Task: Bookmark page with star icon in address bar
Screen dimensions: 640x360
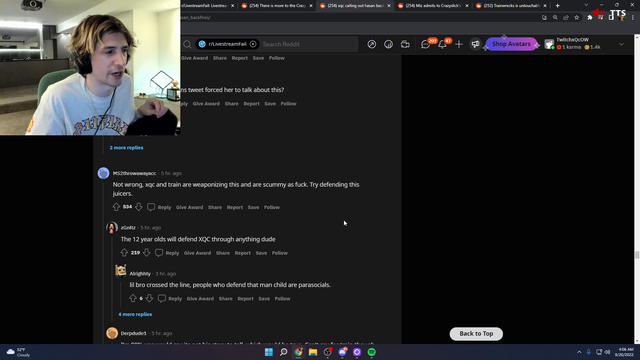Action: point(576,18)
